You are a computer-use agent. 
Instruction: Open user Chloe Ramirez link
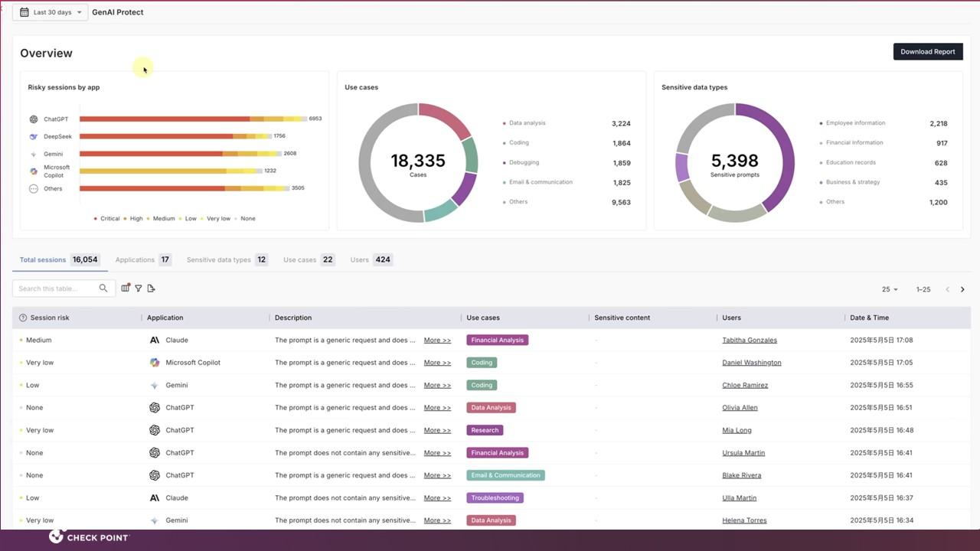coord(745,385)
